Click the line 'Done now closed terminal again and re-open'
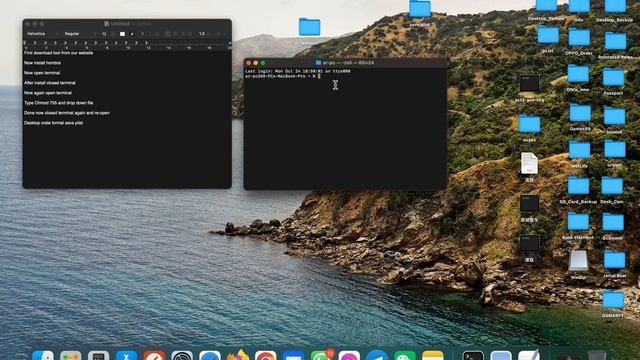Image resolution: width=640 pixels, height=360 pixels. tap(67, 113)
